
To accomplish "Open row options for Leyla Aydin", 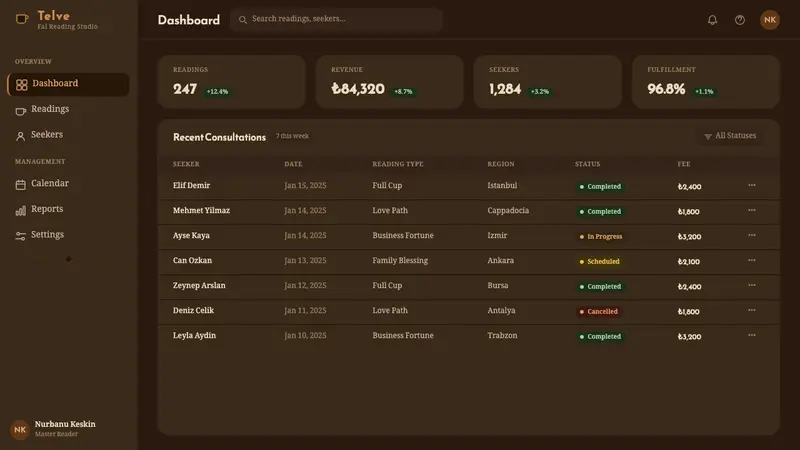I will (752, 335).
